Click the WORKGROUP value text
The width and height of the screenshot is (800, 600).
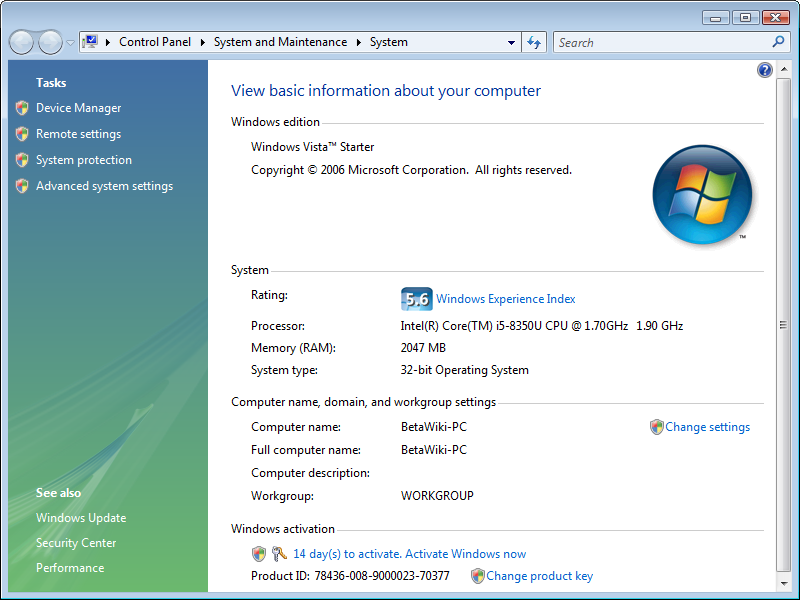pyautogui.click(x=437, y=495)
